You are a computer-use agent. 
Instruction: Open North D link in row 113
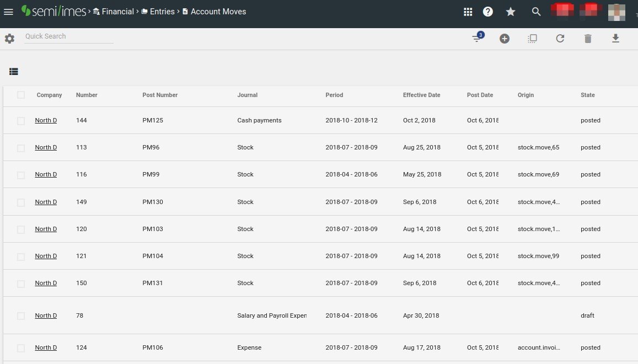tap(46, 147)
